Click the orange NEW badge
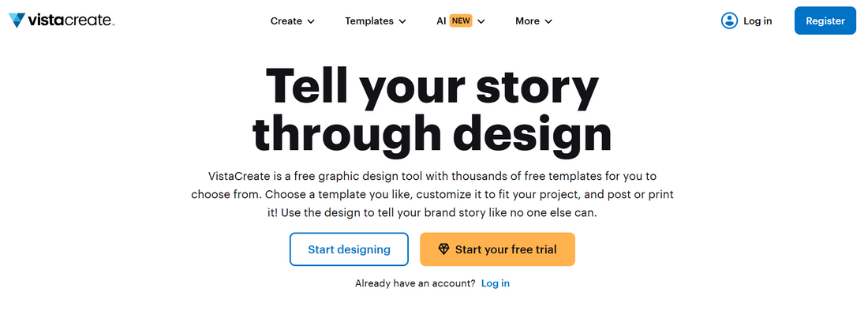The height and width of the screenshot is (318, 868). click(461, 21)
